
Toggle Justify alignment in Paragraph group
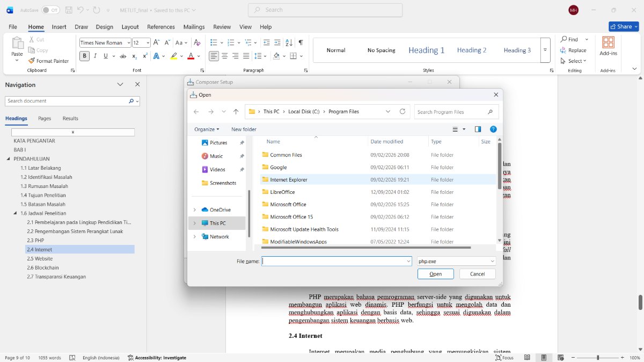pyautogui.click(x=246, y=56)
